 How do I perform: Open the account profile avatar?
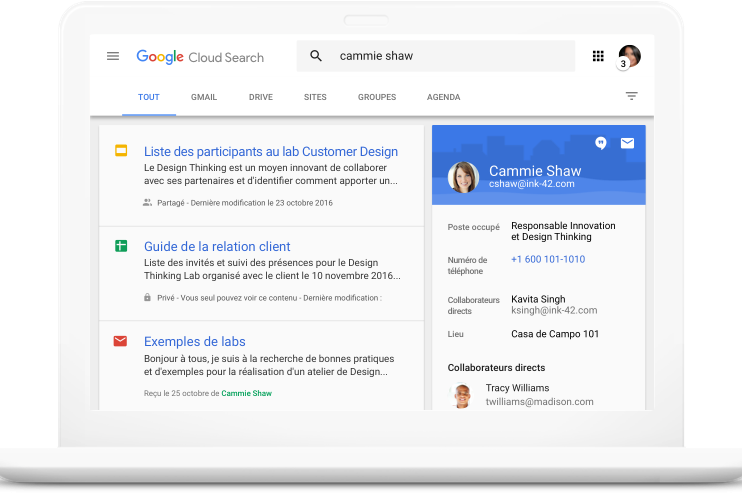[629, 56]
